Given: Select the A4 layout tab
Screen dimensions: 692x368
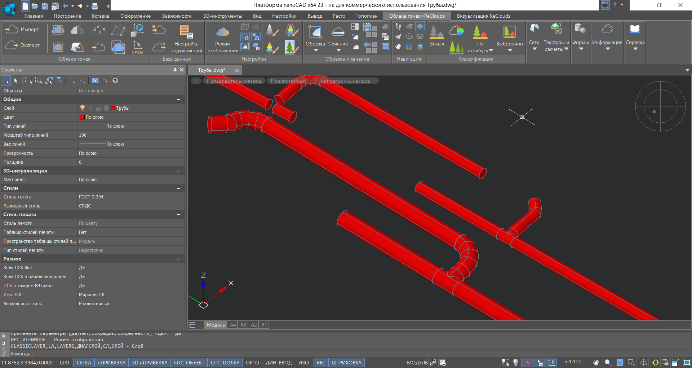Looking at the screenshot, I should pos(233,325).
